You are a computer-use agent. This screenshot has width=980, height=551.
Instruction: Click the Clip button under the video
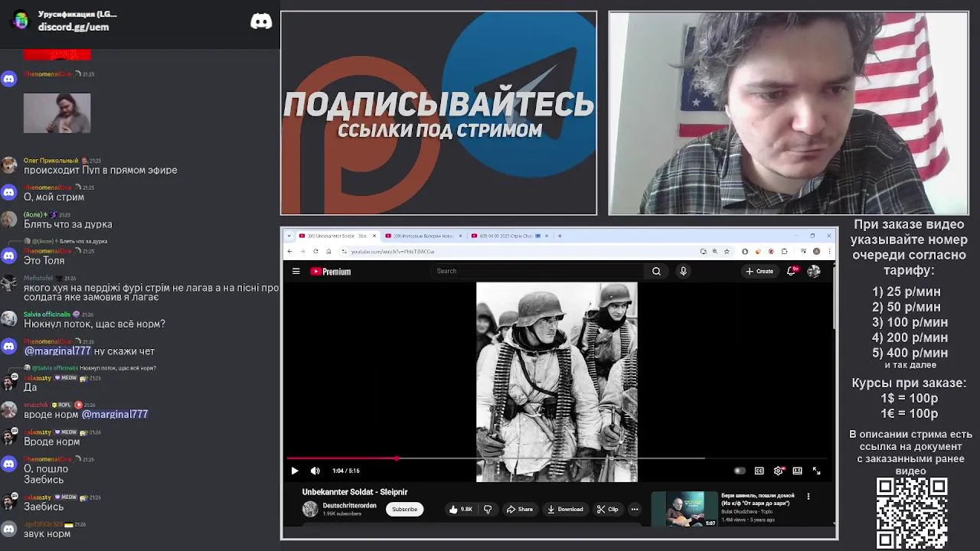click(x=608, y=509)
